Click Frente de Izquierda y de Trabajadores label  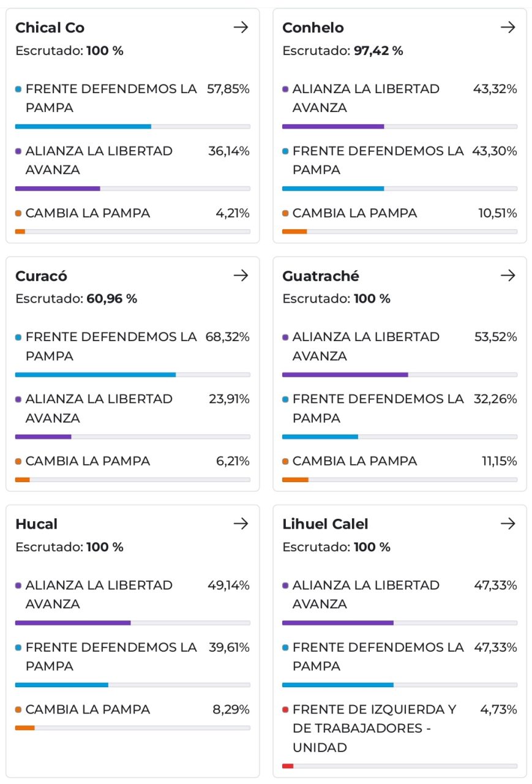tap(374, 728)
